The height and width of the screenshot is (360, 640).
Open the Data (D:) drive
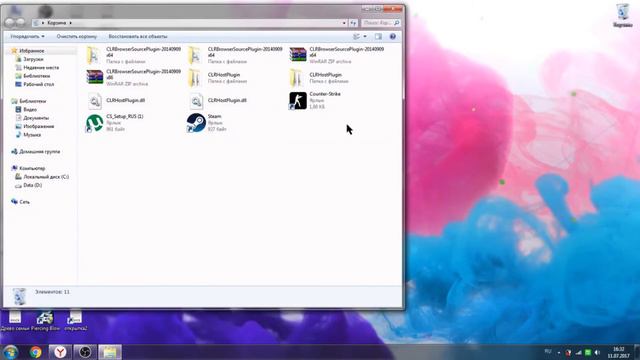32,185
